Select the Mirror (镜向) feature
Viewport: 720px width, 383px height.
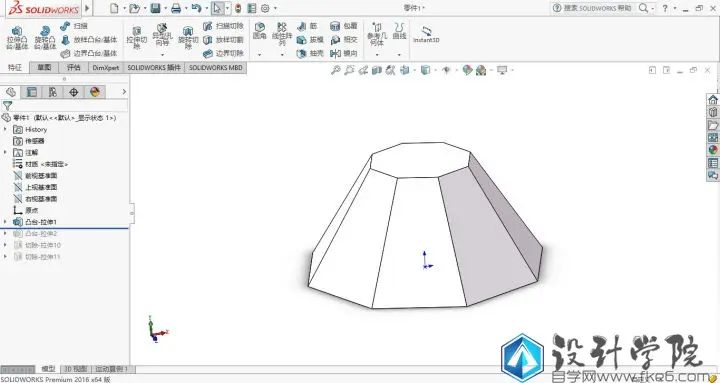344,53
